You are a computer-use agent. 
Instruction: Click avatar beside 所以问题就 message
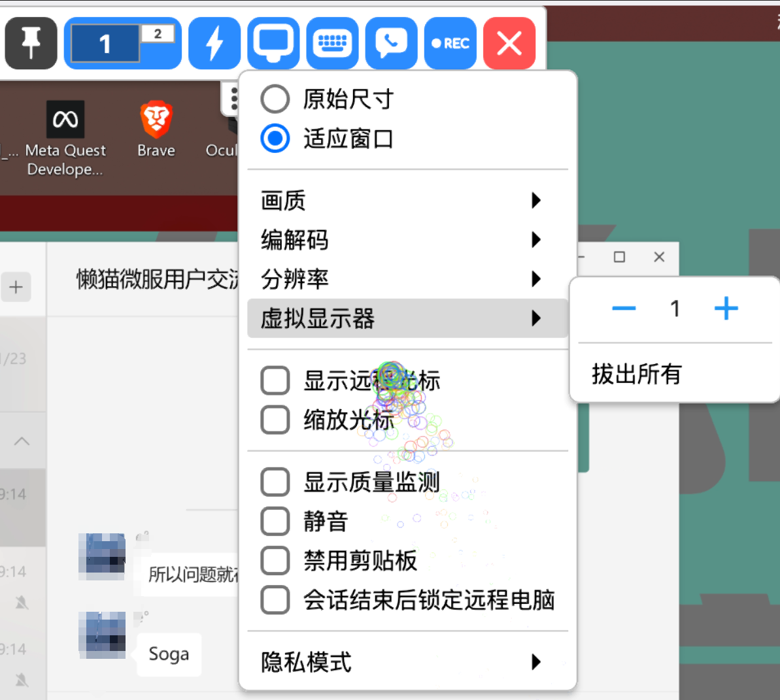102,557
